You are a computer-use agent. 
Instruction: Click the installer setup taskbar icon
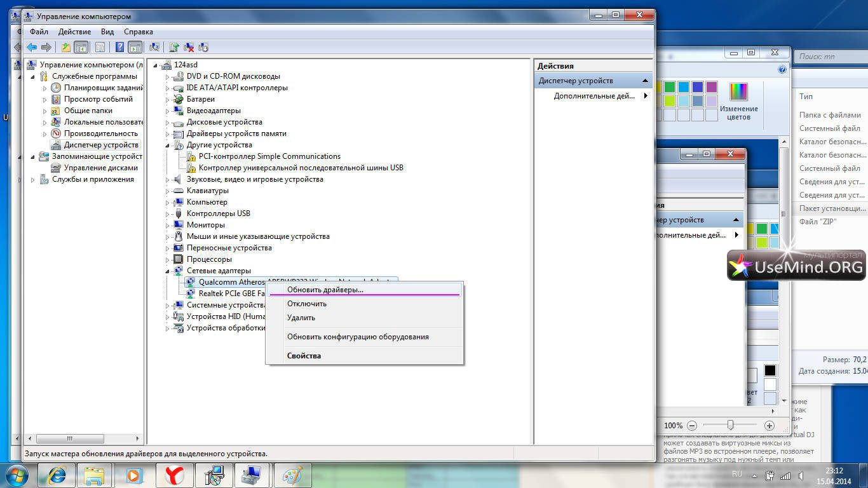point(214,475)
